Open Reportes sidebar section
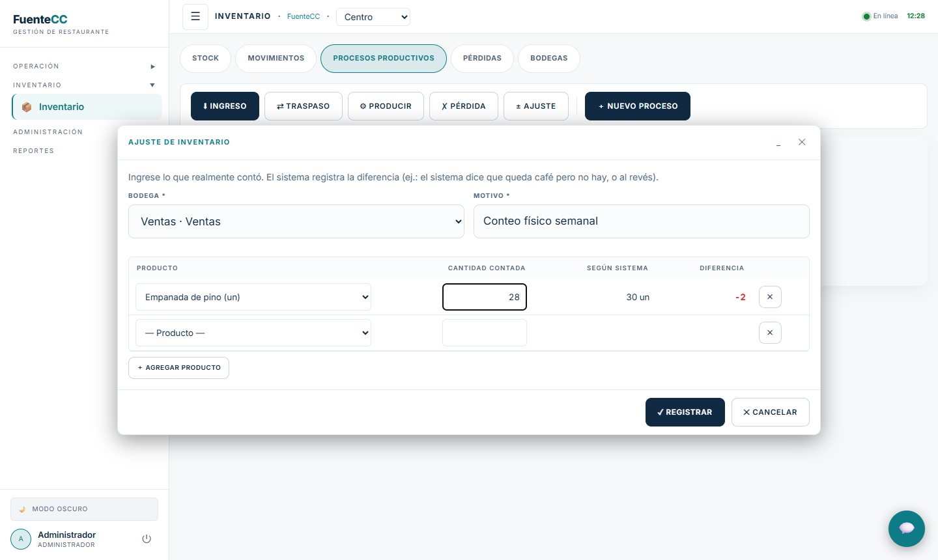Screen dimensions: 938x560 click(34, 151)
